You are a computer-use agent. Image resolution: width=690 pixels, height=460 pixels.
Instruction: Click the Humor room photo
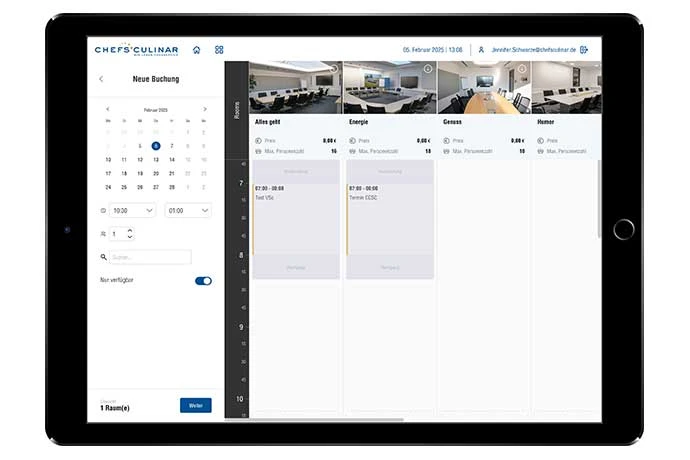pyautogui.click(x=565, y=88)
